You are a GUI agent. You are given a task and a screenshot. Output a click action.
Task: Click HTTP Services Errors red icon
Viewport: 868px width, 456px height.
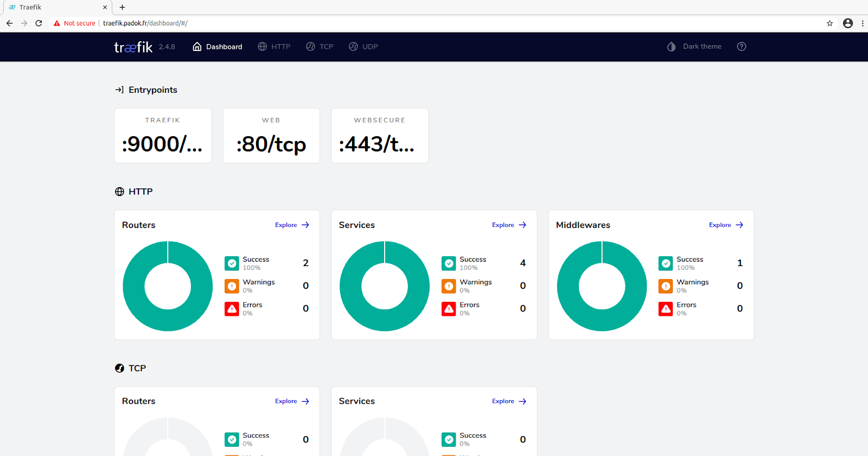(449, 309)
